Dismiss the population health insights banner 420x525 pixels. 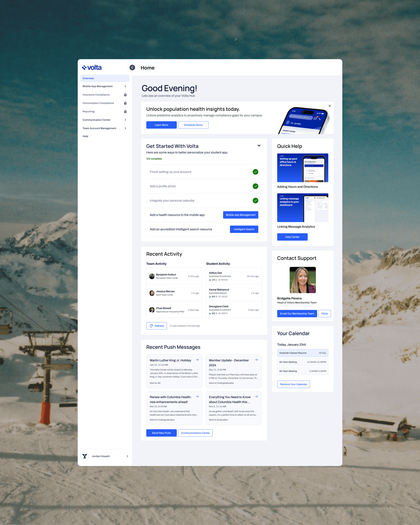pos(329,106)
